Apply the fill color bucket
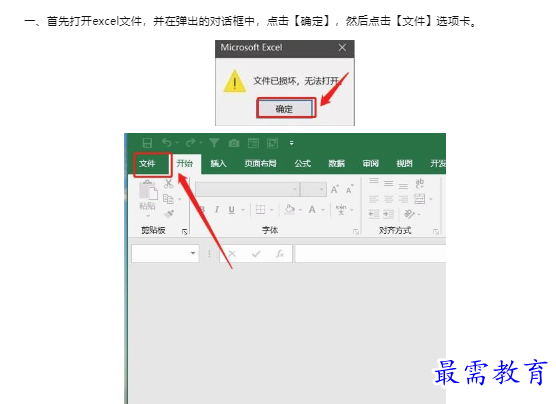 (x=290, y=210)
